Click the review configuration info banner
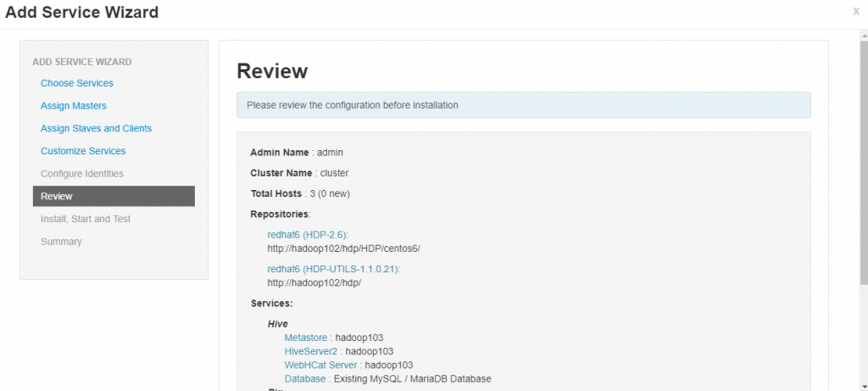Viewport: 868px width, 391px height. click(524, 104)
